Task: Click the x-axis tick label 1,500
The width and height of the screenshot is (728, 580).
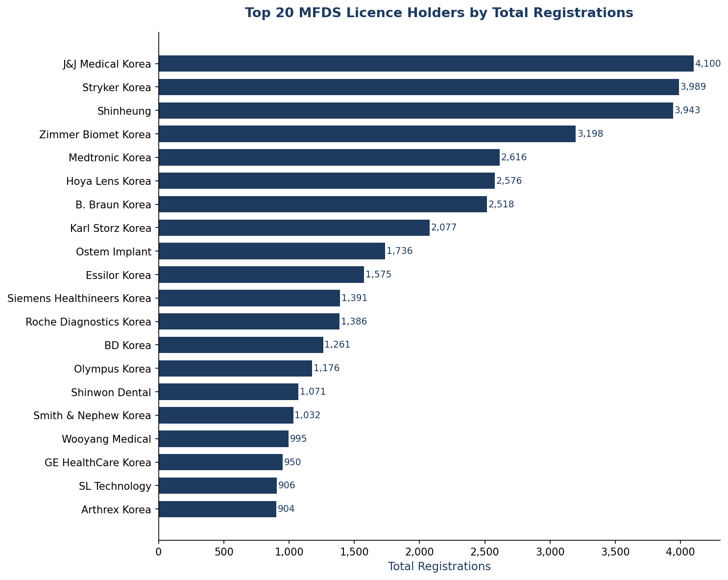Action: [354, 552]
